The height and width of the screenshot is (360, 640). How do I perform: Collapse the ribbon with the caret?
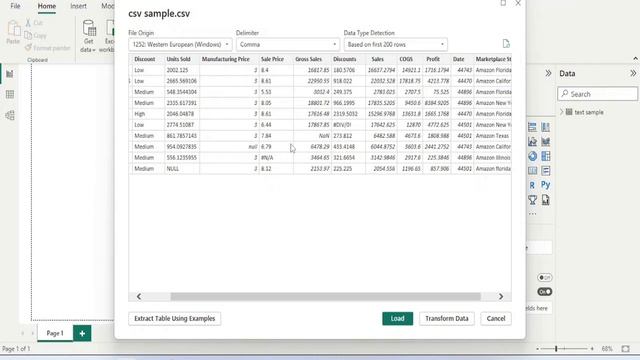coord(635,59)
